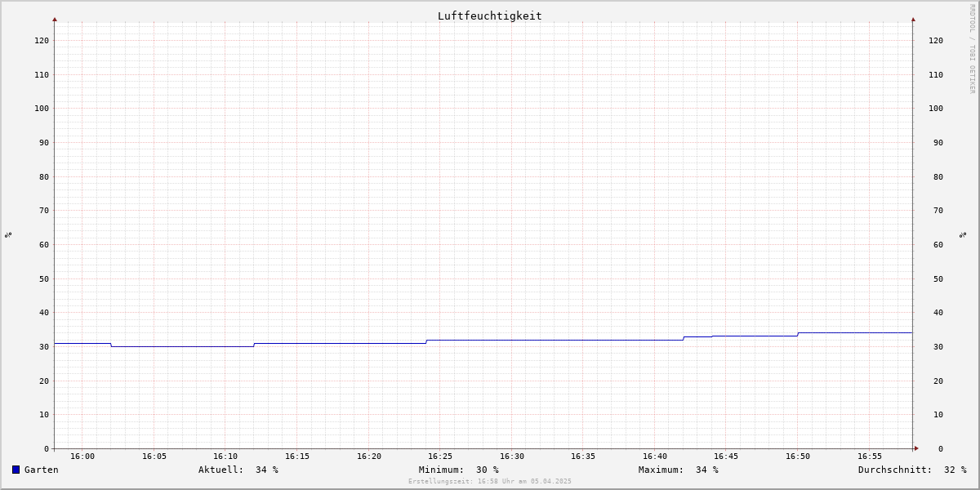Click the Maximum: 34 % value

679,470
